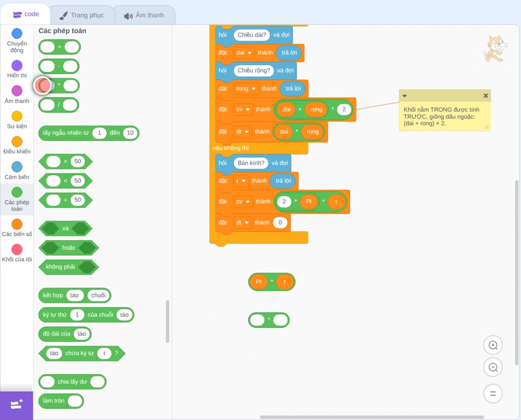Open the Sự kiện block category
Viewport: 521px width, 420px height.
click(17, 120)
